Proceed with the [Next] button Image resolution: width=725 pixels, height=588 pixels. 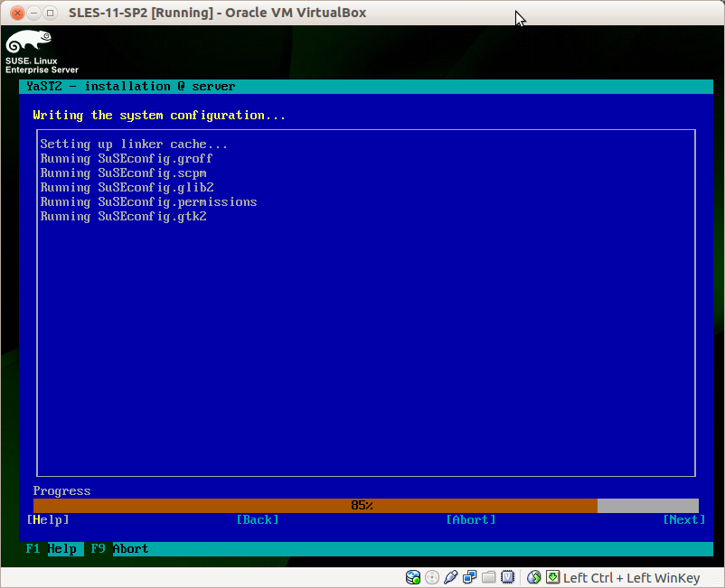[x=684, y=520]
